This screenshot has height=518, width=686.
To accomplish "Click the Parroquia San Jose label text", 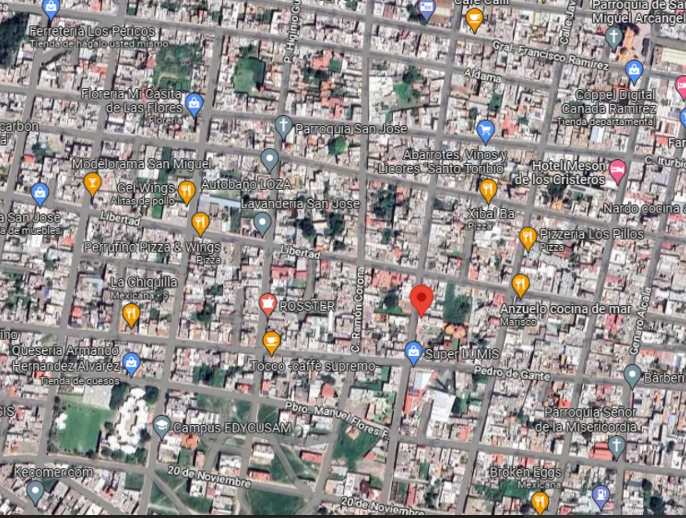I will coord(351,129).
